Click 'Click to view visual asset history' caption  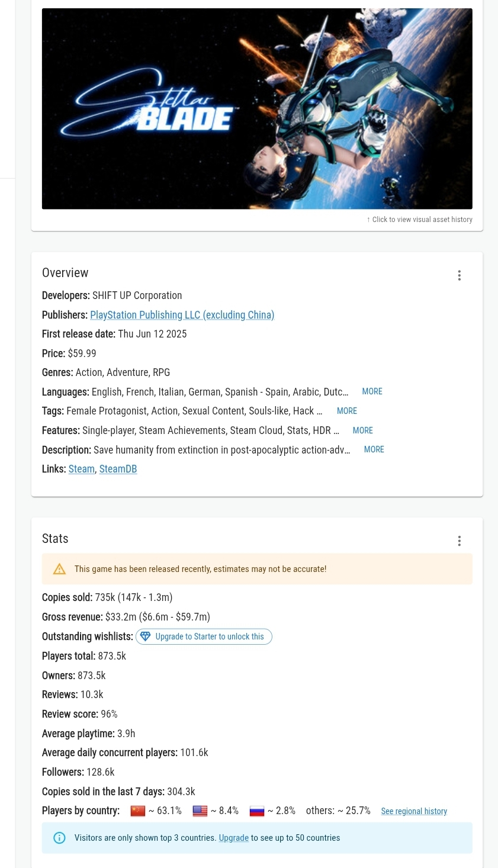point(419,220)
